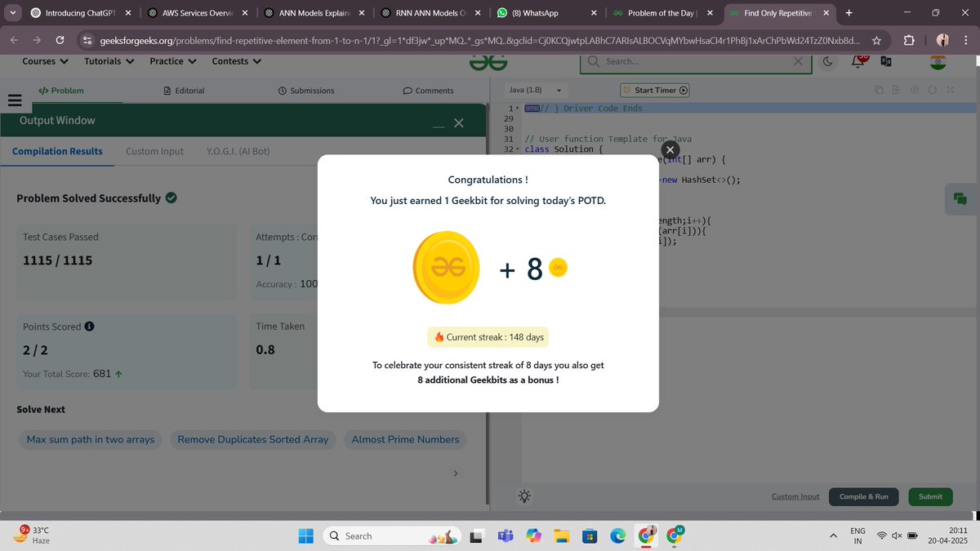980x551 pixels.
Task: Click the Current streak 148 days badge
Action: pos(488,337)
